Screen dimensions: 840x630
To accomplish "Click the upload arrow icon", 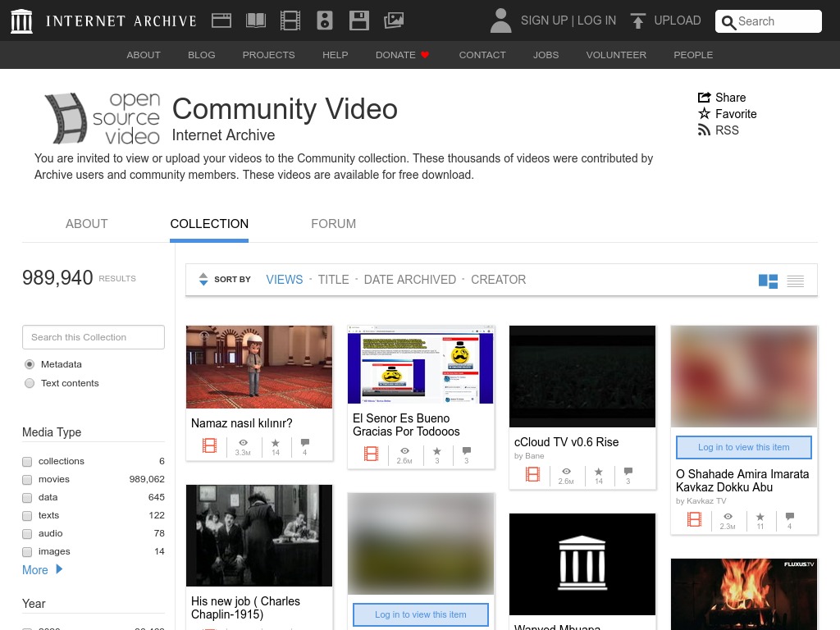I will [637, 21].
